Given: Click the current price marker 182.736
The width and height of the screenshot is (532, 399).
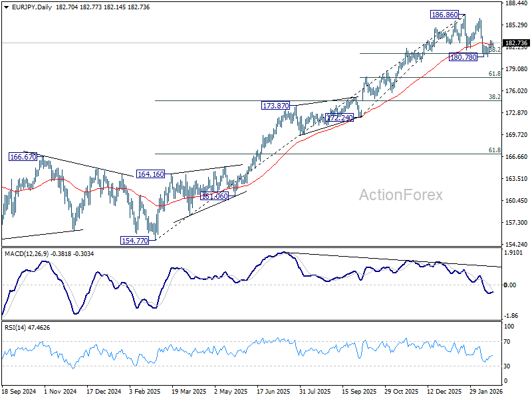Looking at the screenshot, I should [516, 43].
